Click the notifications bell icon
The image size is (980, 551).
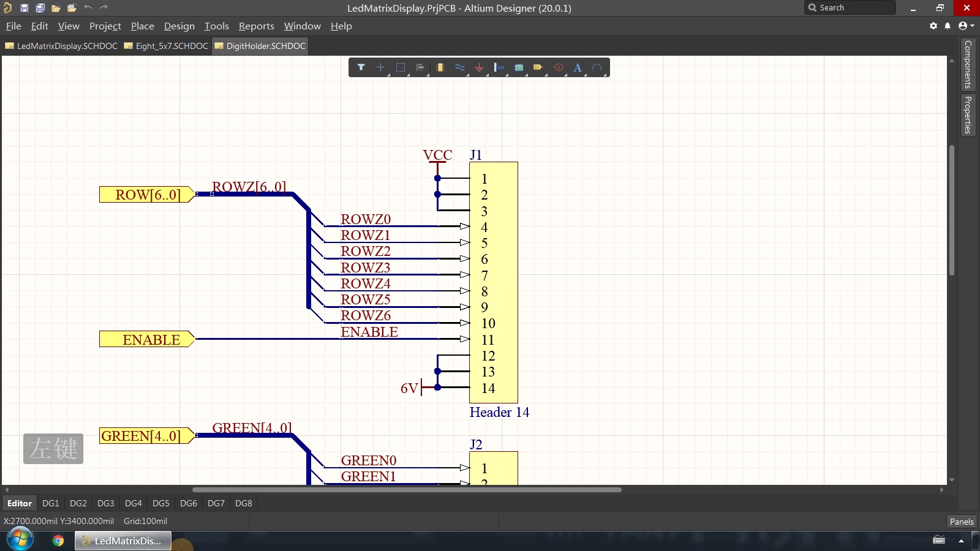[948, 26]
